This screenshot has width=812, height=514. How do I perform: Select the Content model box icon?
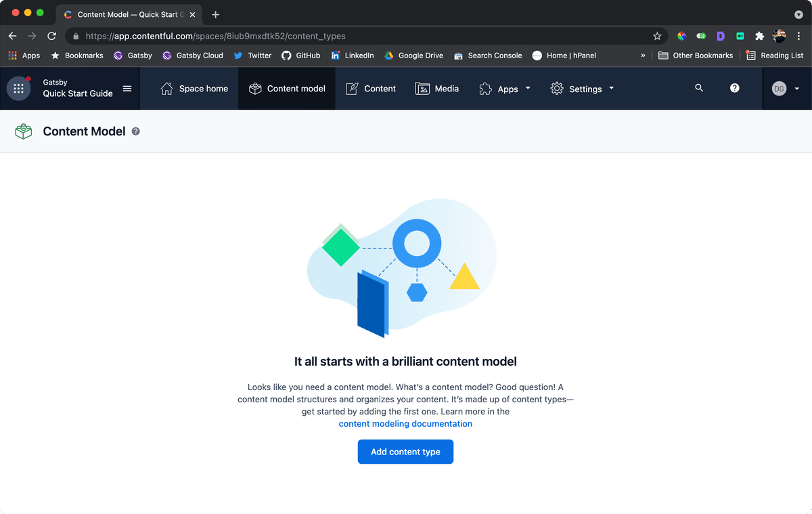pos(255,88)
